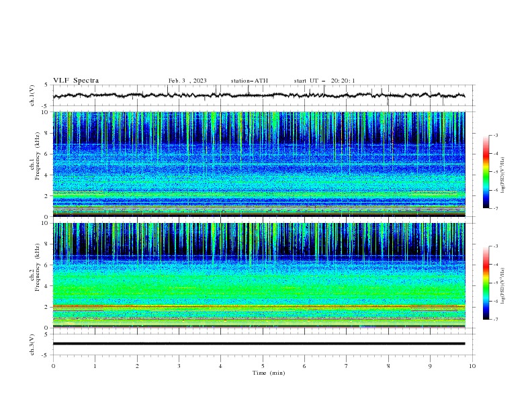Click the ch.2 frequency tick label "4"
This screenshot has height=411, width=532.
coord(46,286)
